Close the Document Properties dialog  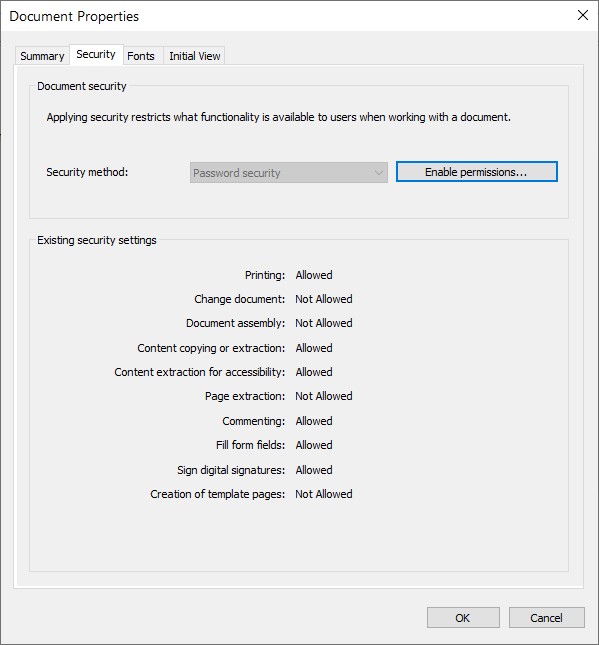pos(583,16)
